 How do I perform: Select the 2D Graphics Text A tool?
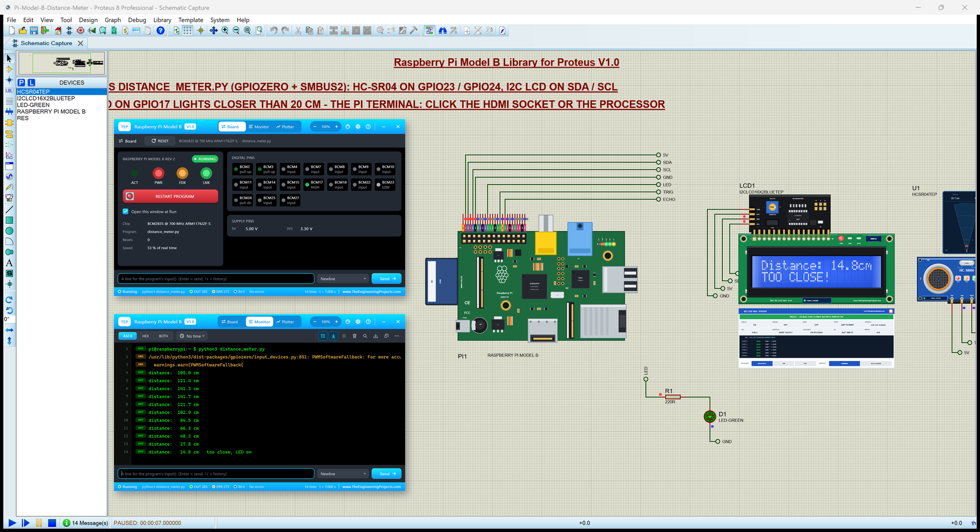[9, 263]
